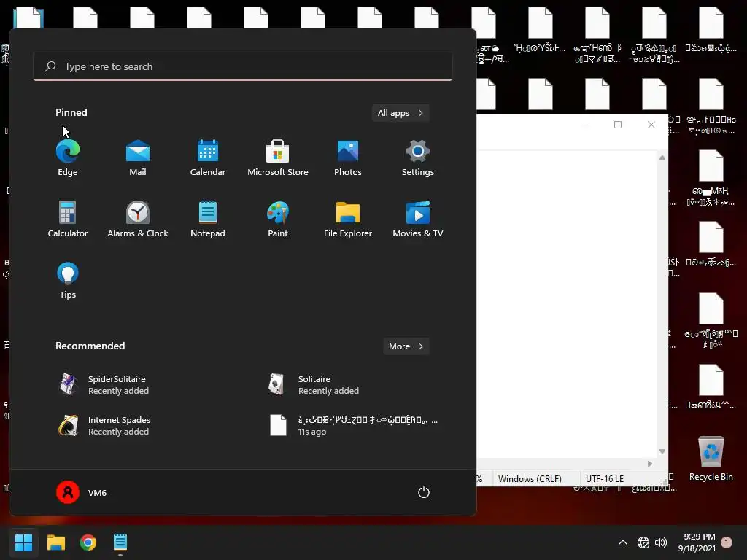This screenshot has height=560, width=747.
Task: Open the VM6 user account menu
Action: (x=82, y=492)
